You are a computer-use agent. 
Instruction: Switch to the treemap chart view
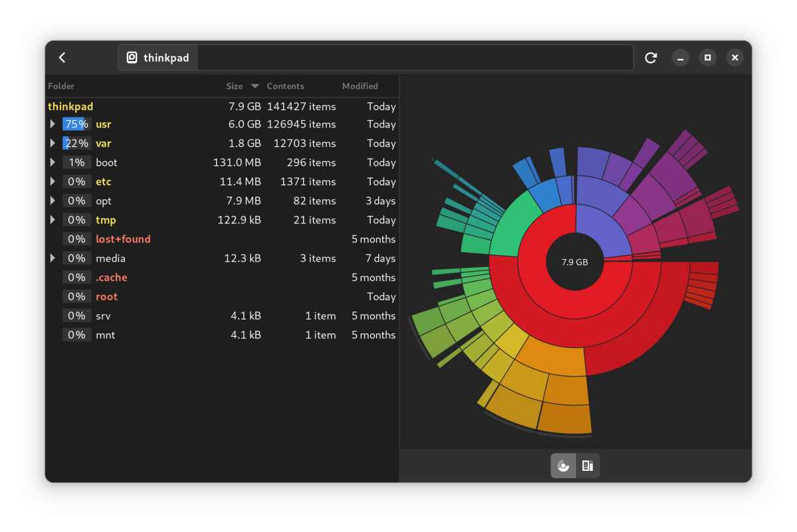588,466
